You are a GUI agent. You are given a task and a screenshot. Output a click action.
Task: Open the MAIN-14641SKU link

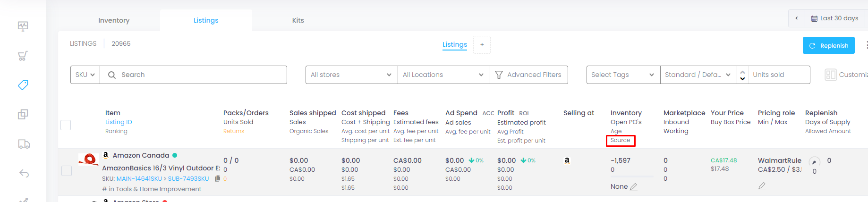(139, 178)
